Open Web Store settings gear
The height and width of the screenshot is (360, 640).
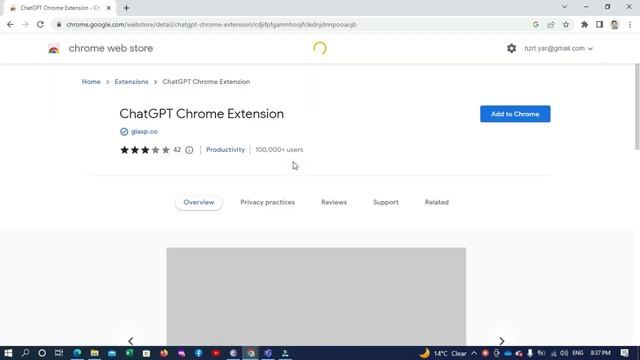pos(511,48)
